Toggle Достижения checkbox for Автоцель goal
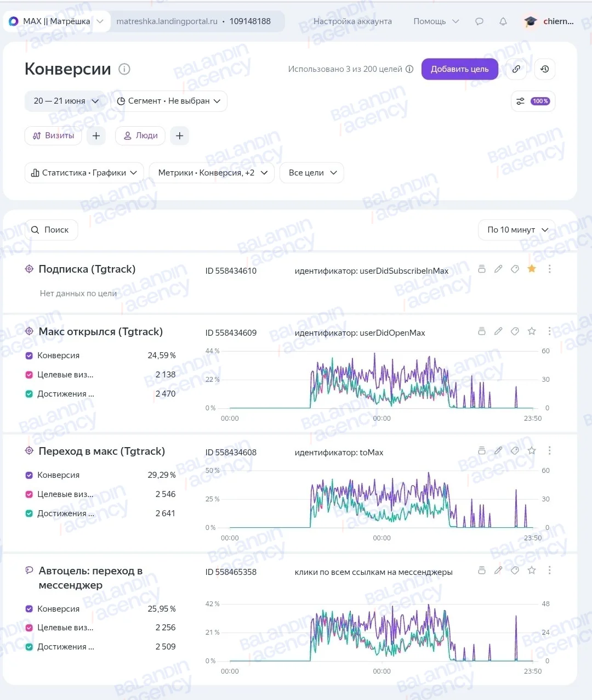This screenshot has height=700, width=592. [29, 647]
